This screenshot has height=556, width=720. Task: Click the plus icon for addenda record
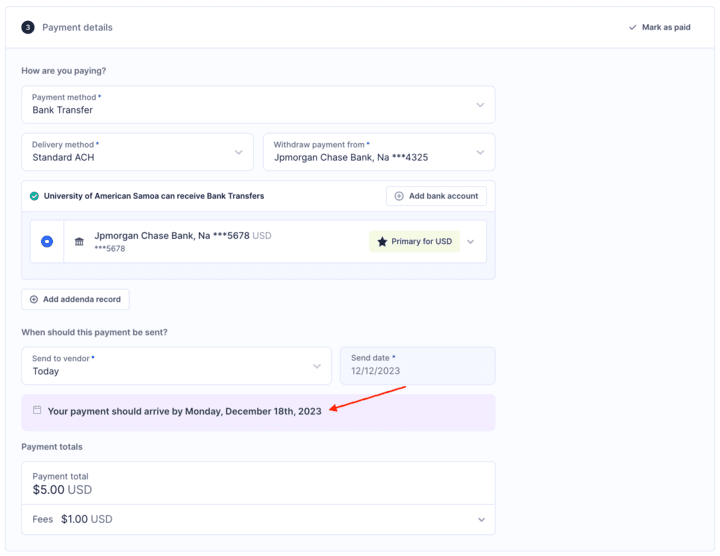(x=34, y=299)
